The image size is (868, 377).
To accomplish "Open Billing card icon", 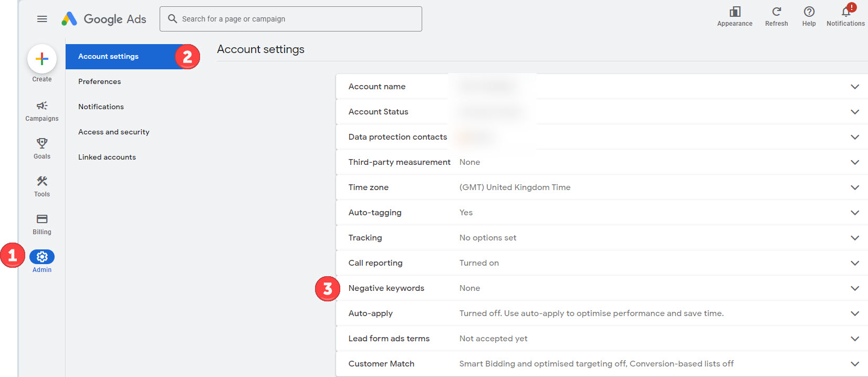I will 42,219.
